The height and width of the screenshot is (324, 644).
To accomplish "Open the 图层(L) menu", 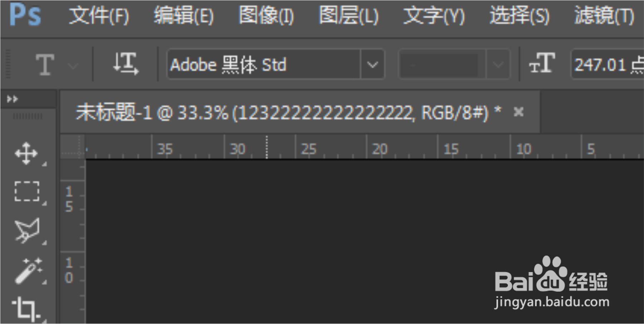I will 349,16.
